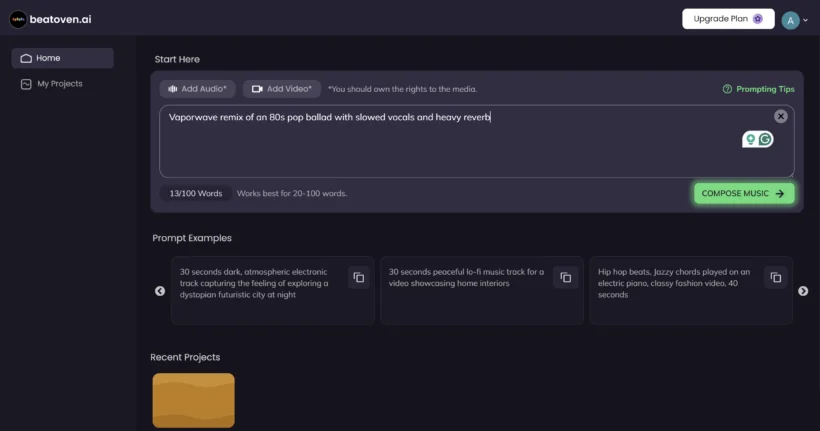Clear prompt with the X icon
The width and height of the screenshot is (820, 431).
point(781,117)
